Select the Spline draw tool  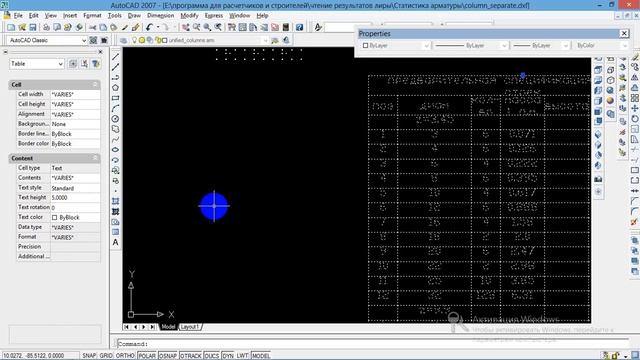click(116, 139)
